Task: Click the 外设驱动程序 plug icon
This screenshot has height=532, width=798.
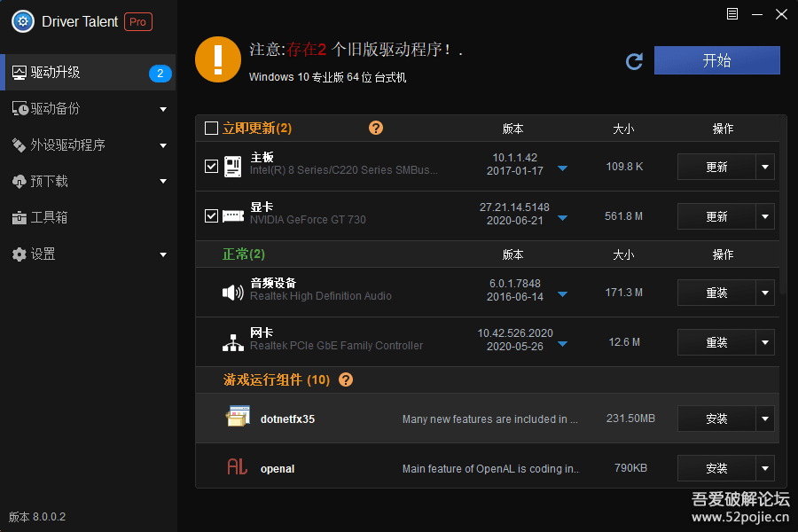Action: pos(19,145)
